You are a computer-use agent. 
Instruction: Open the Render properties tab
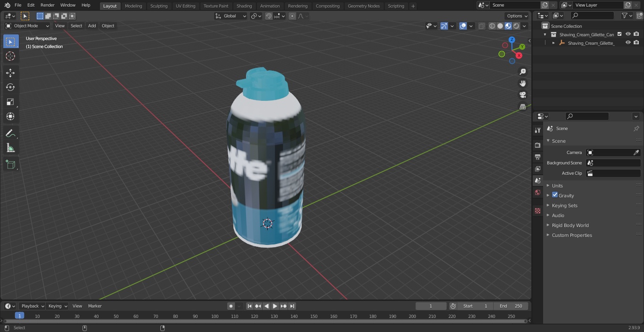point(537,145)
